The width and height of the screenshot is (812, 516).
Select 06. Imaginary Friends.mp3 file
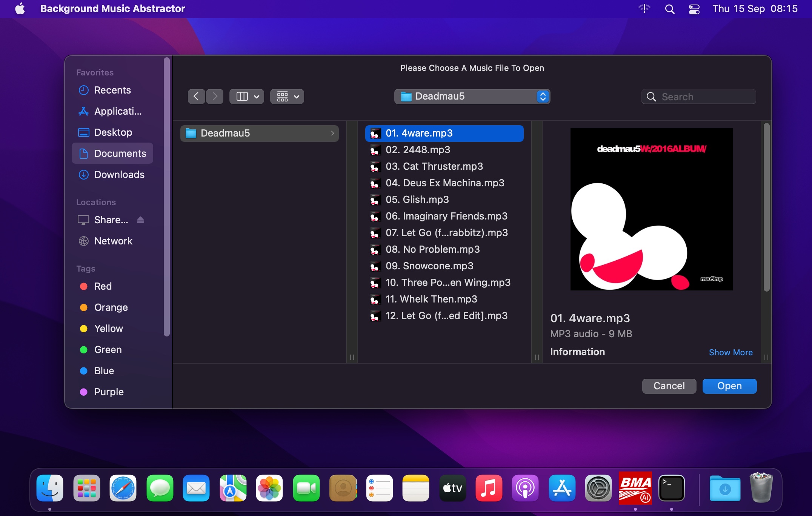[444, 216]
